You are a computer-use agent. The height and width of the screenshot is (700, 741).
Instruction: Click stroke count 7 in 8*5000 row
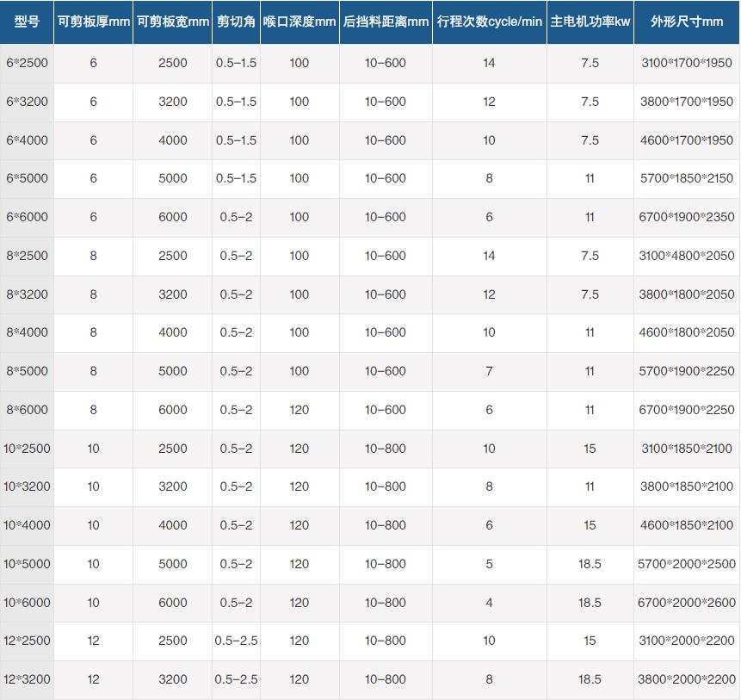(489, 371)
